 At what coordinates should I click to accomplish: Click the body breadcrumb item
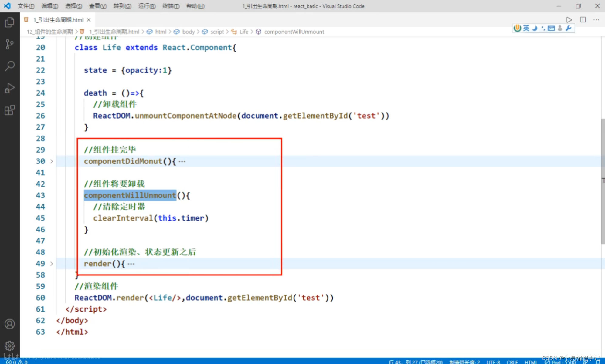click(x=185, y=32)
